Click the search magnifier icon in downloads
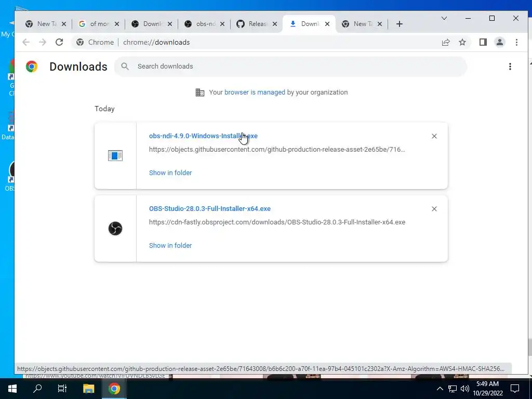Image resolution: width=532 pixels, height=399 pixels. click(125, 66)
